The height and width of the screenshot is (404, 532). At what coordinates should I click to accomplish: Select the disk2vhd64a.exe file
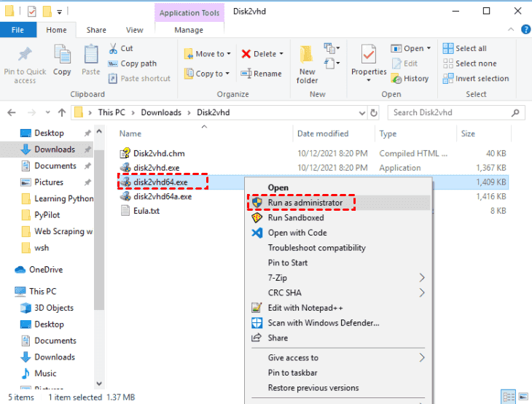point(163,197)
